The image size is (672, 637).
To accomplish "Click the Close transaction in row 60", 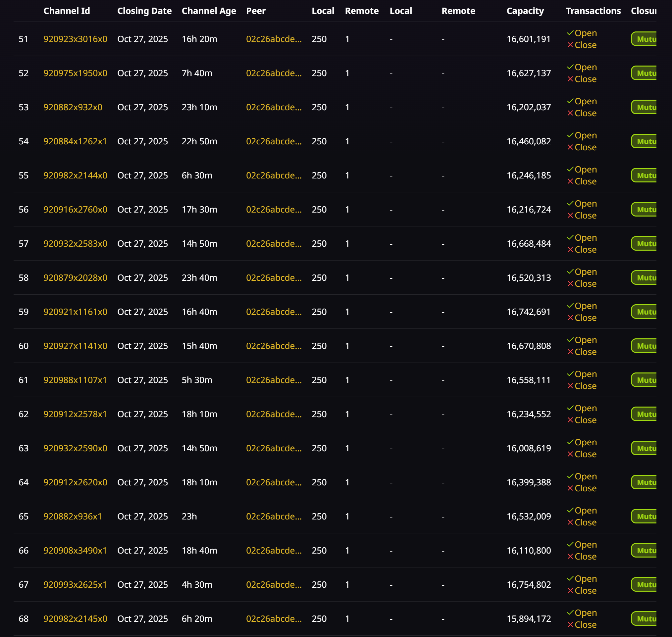I will (x=585, y=352).
